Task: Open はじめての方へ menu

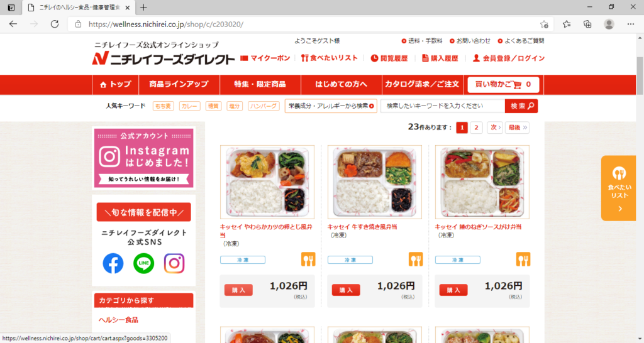Action: [341, 85]
